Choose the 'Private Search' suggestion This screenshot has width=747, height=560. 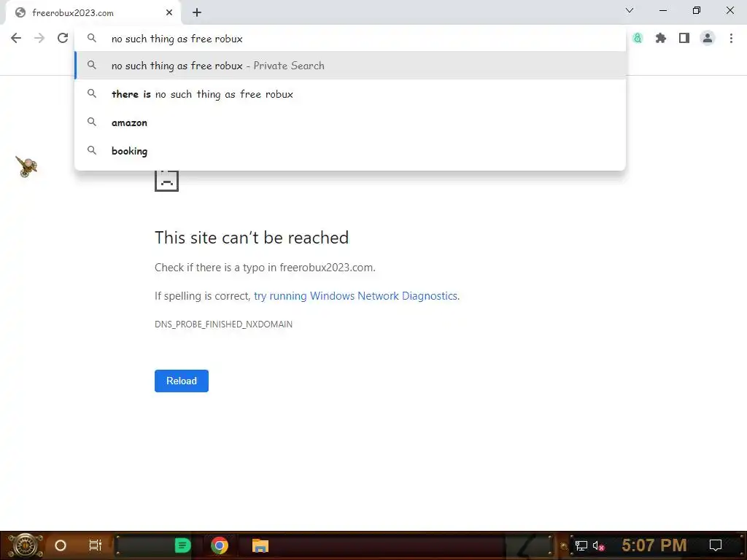tap(350, 66)
